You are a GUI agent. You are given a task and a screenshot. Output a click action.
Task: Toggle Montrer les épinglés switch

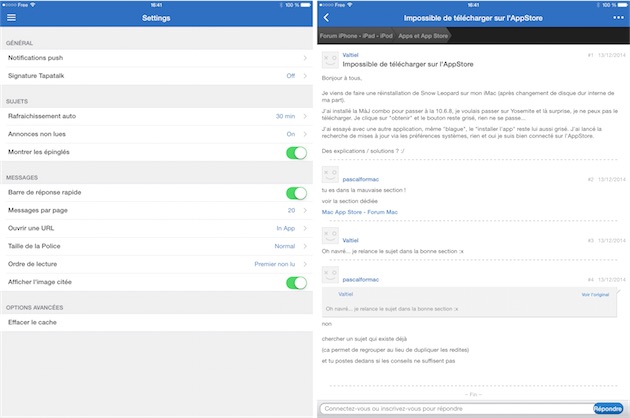(x=297, y=153)
